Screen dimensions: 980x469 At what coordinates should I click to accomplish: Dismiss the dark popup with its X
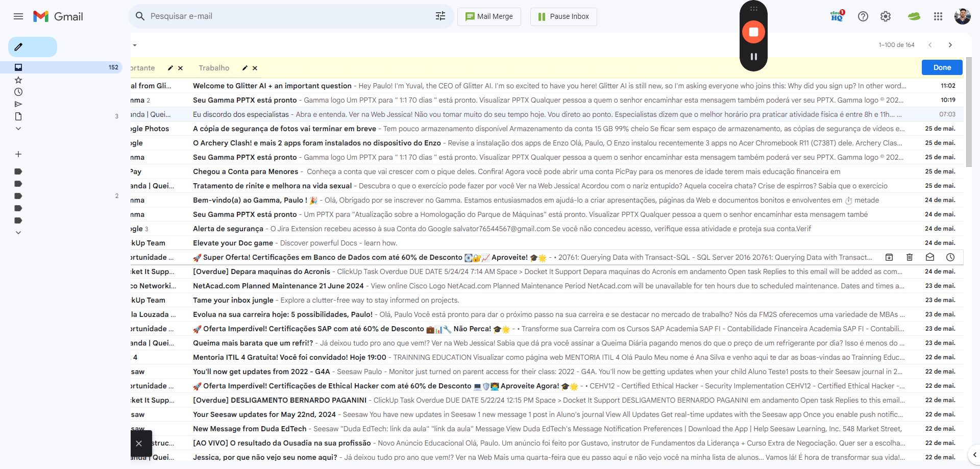(139, 443)
